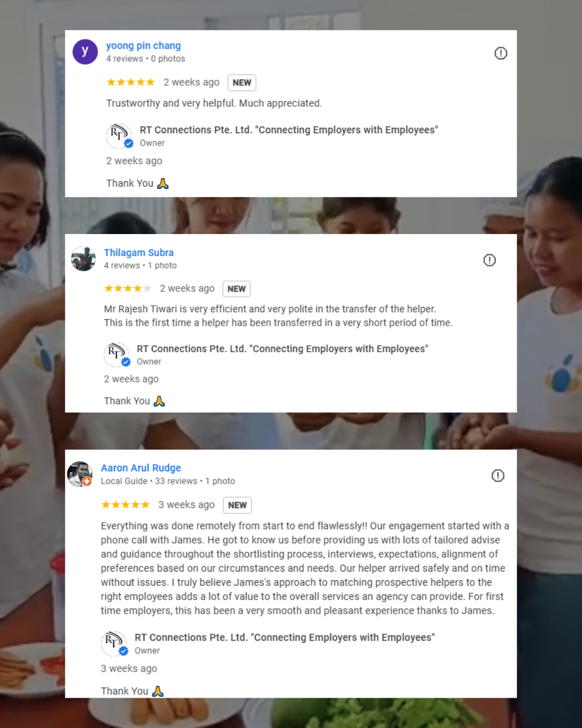Open Thilagam Subra's profile photo
Screen dimensions: 582x728
pyautogui.click(x=84, y=259)
